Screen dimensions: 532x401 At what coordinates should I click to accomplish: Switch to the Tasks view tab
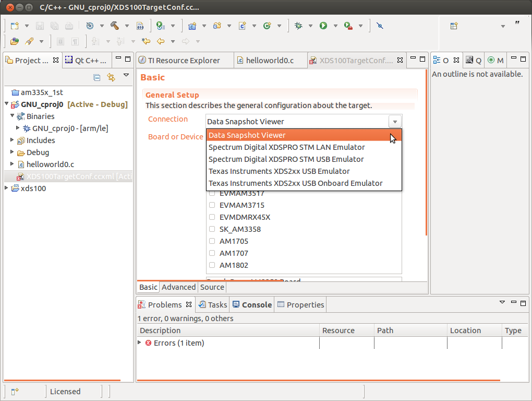[x=213, y=305]
